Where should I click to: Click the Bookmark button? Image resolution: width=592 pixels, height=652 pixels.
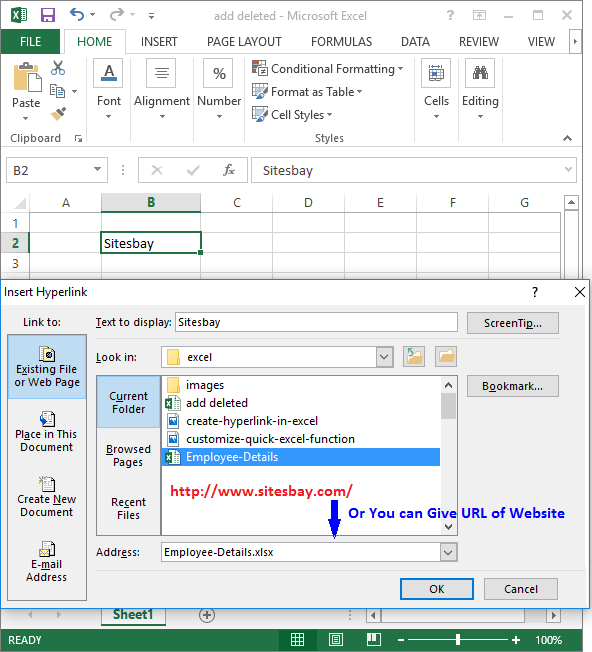pyautogui.click(x=513, y=386)
